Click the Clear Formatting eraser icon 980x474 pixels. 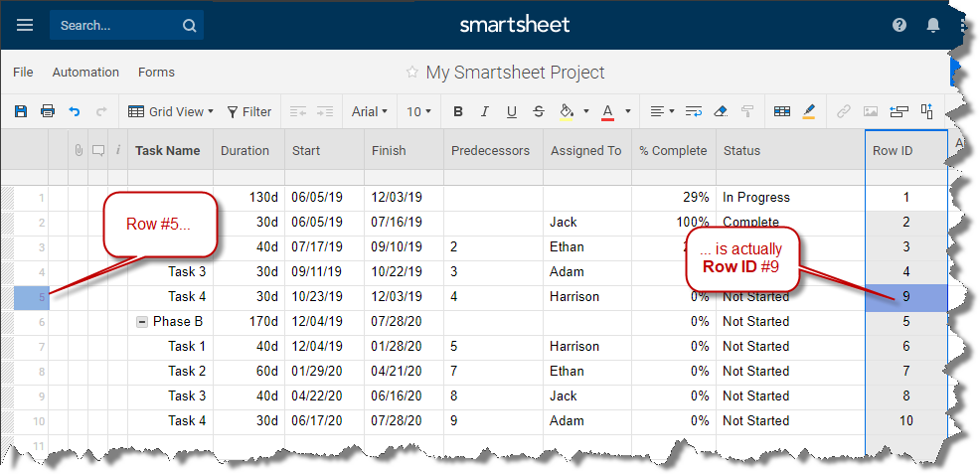(721, 111)
